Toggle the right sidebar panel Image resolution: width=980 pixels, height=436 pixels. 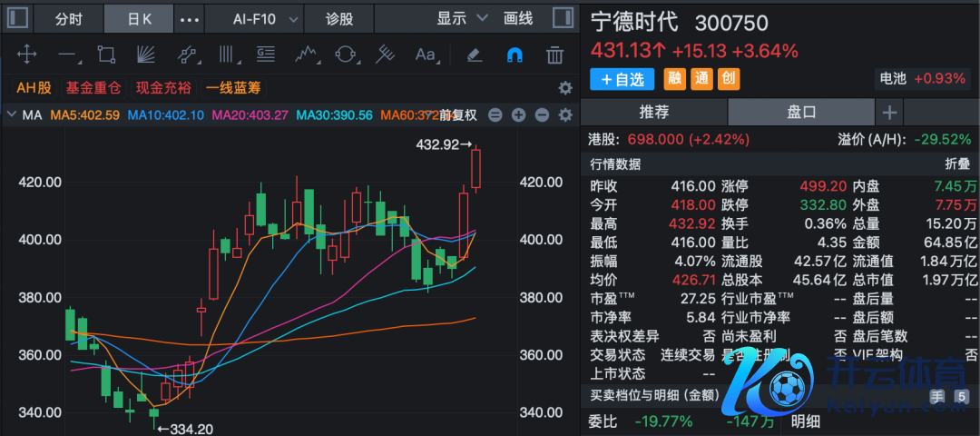tap(563, 18)
